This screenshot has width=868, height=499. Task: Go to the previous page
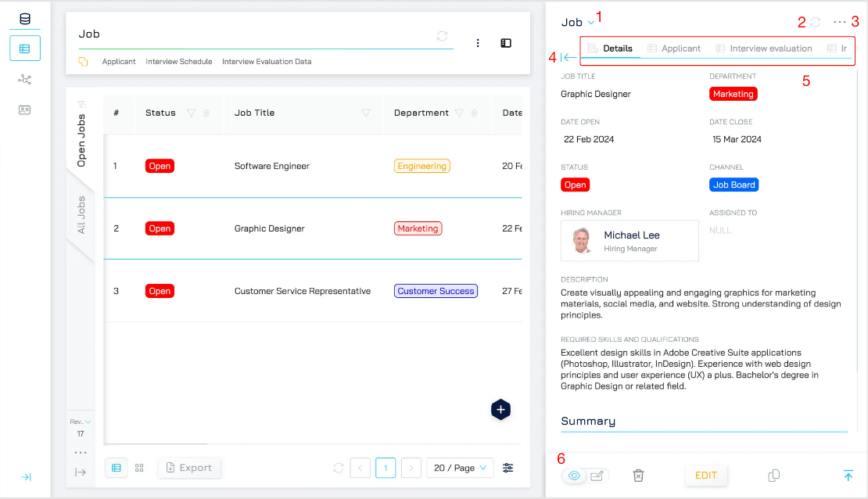(360, 468)
